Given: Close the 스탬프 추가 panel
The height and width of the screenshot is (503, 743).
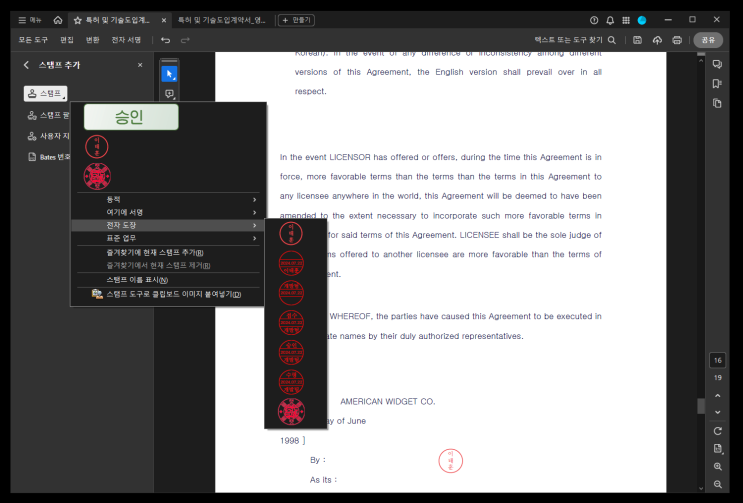Looking at the screenshot, I should click(140, 65).
